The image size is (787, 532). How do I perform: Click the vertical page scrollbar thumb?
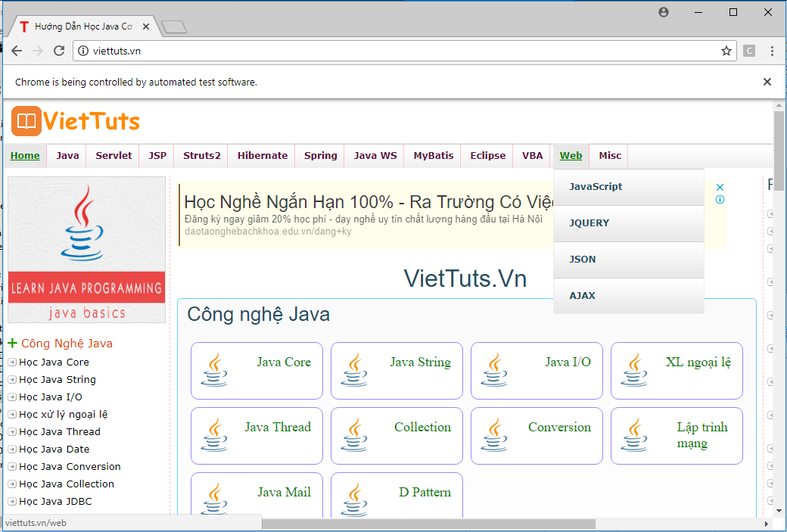pyautogui.click(x=779, y=151)
